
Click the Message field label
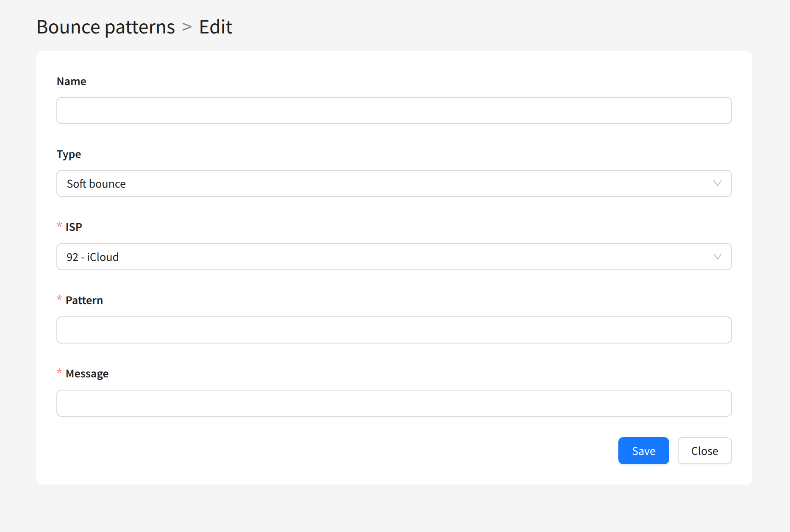click(87, 374)
